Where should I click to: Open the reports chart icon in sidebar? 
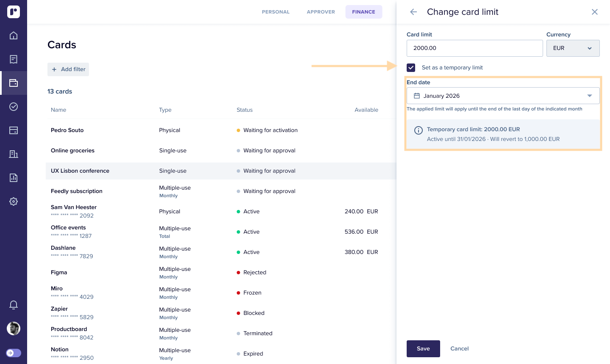[x=14, y=178]
